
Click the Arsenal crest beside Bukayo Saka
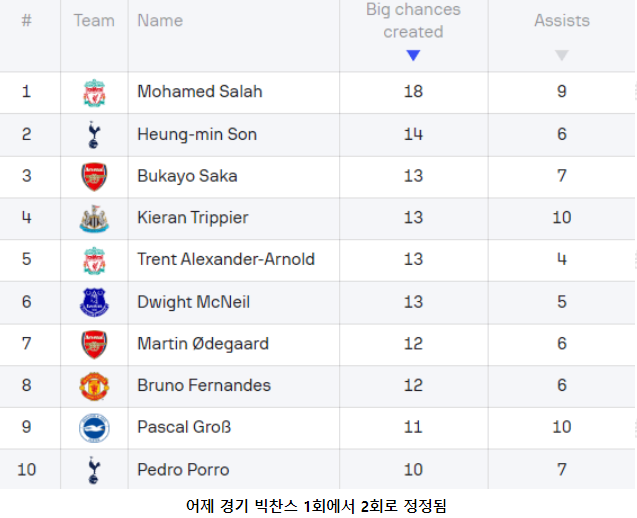tap(94, 176)
